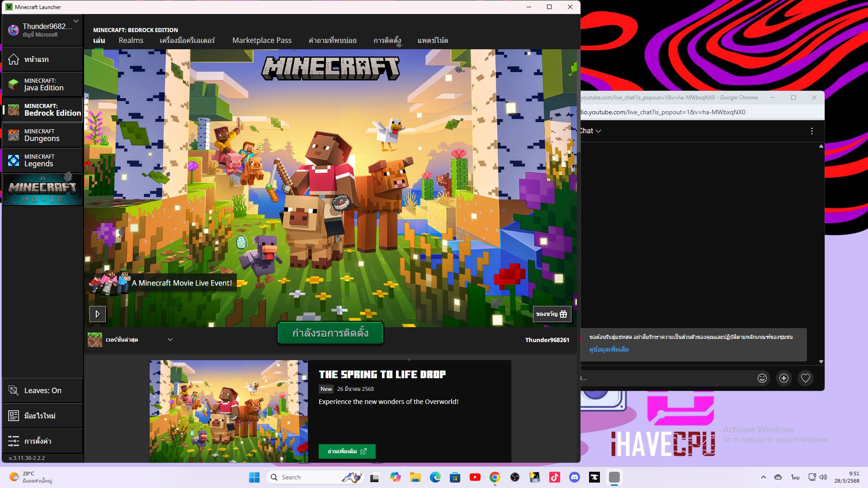Image resolution: width=868 pixels, height=488 pixels.
Task: Click The Spring to Life Drop headline
Action: click(x=382, y=374)
